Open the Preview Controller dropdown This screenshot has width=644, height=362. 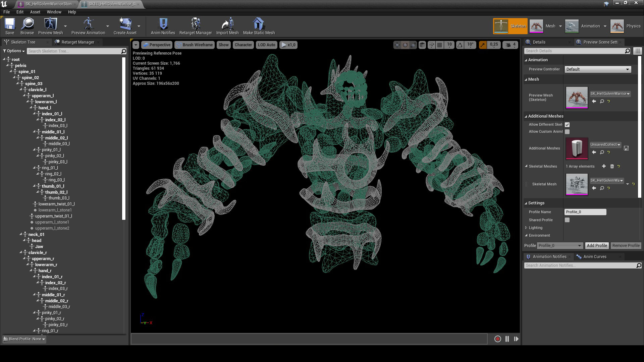coord(598,69)
